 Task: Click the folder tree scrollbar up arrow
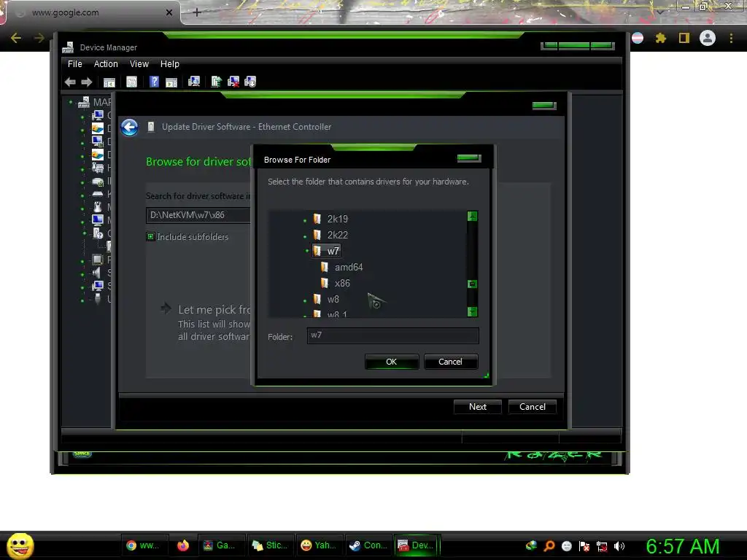(472, 216)
